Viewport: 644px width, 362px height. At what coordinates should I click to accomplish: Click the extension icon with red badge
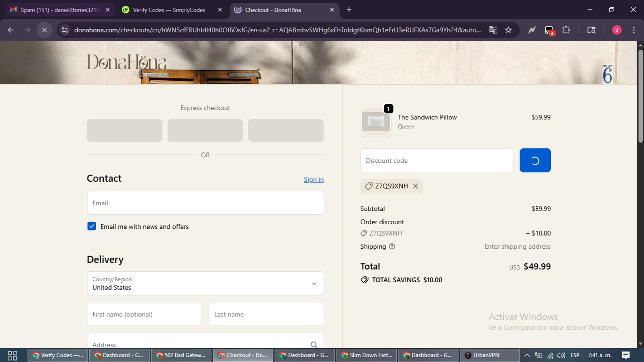[x=550, y=30]
